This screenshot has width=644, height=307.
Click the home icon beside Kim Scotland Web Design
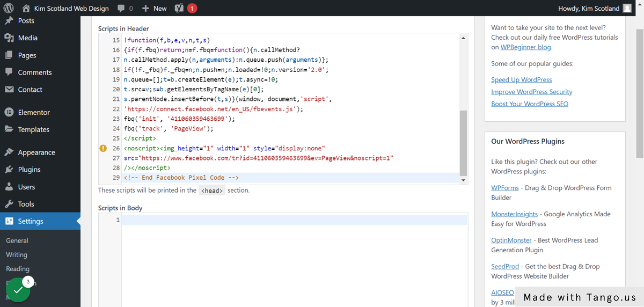(x=26, y=8)
